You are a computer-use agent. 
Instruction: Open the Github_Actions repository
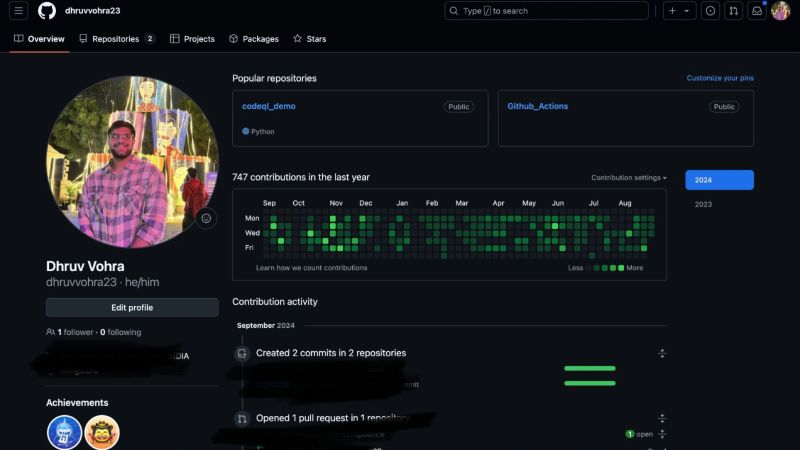tap(537, 106)
